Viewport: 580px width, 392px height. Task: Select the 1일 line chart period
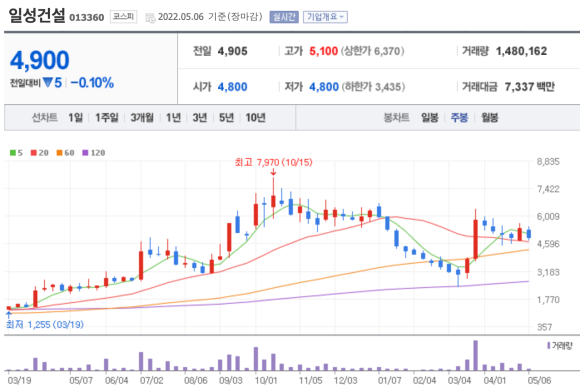point(75,118)
